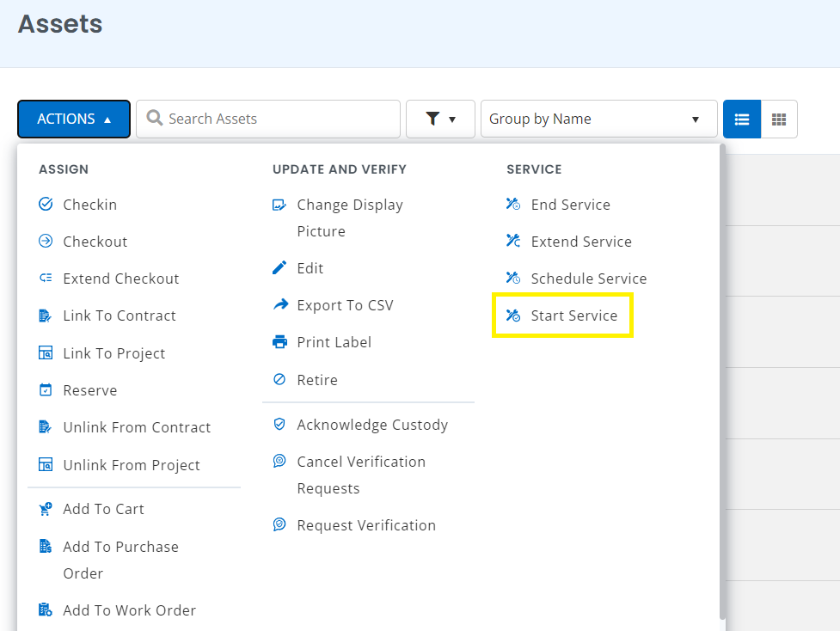Image resolution: width=840 pixels, height=631 pixels.
Task: Switch to grid view
Action: 779,119
